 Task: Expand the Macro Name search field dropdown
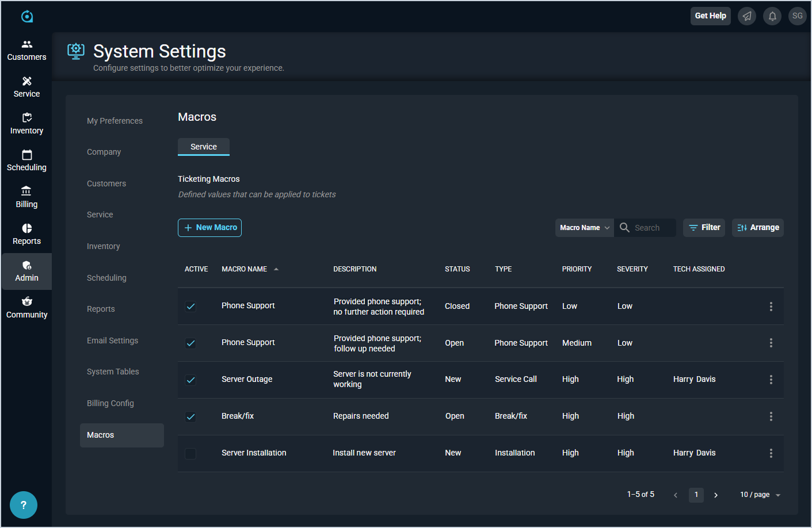tap(584, 228)
